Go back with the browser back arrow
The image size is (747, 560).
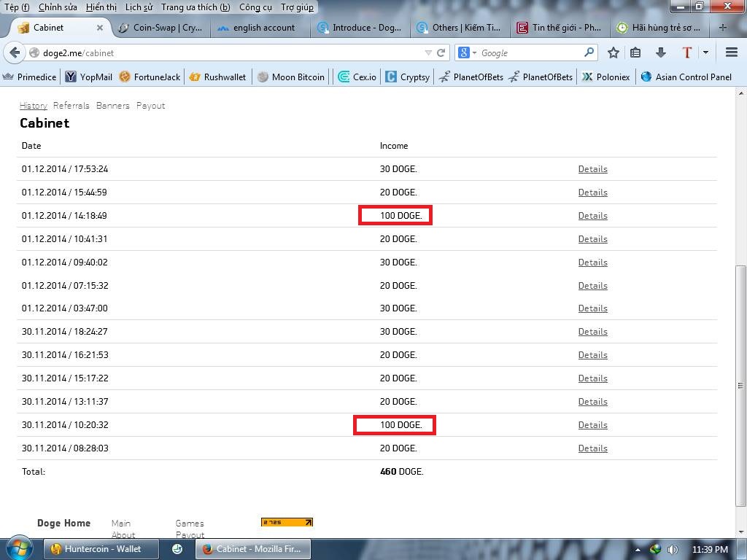tap(15, 52)
